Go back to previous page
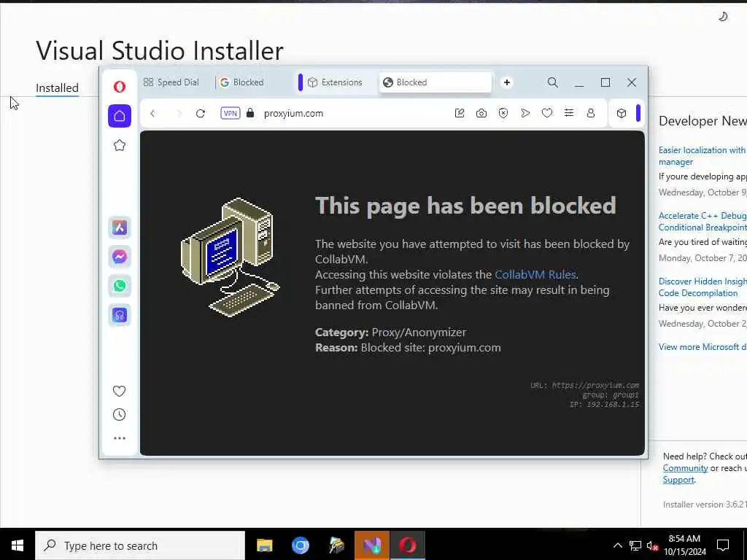The height and width of the screenshot is (560, 747). click(x=152, y=113)
